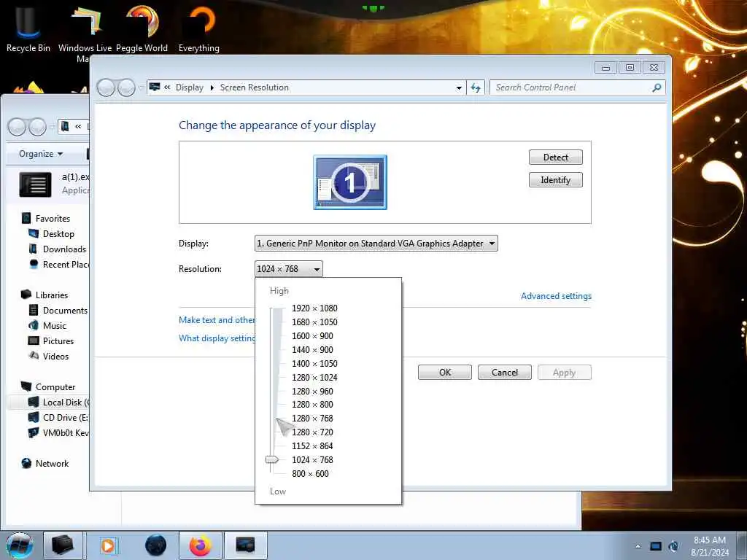Viewport: 747px width, 560px height.
Task: Toggle the Resolution 1024 × 768 dropdown
Action: (289, 269)
